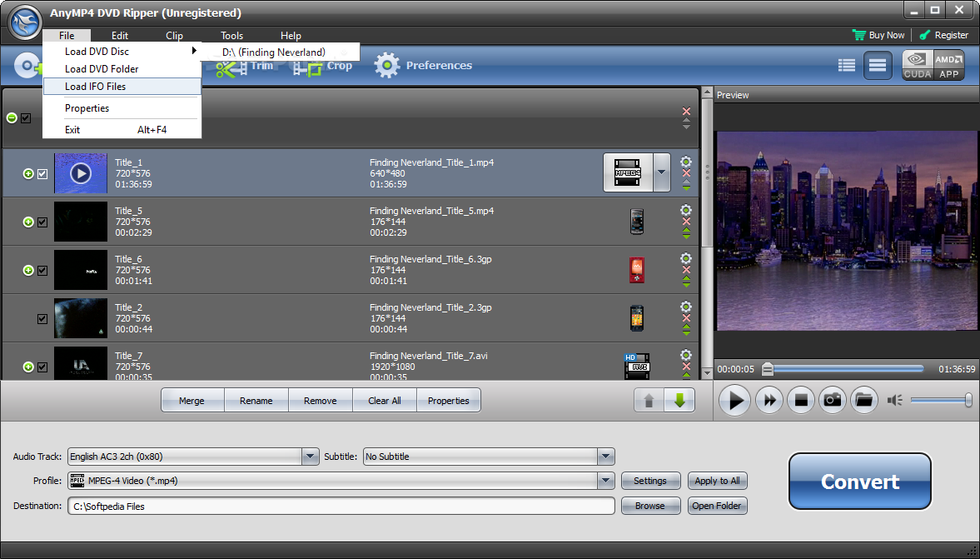Select the Crop tool
Viewport: 980px width, 559px height.
pos(323,67)
